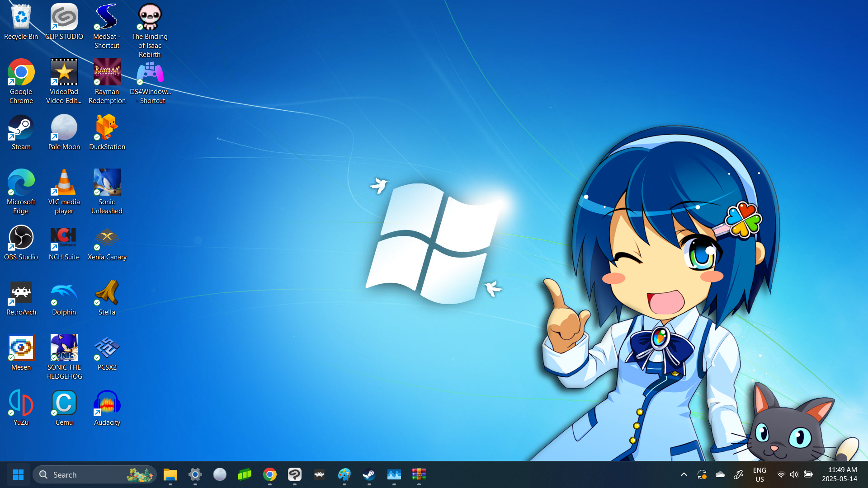
Task: Open Settings from the taskbar
Action: click(195, 474)
